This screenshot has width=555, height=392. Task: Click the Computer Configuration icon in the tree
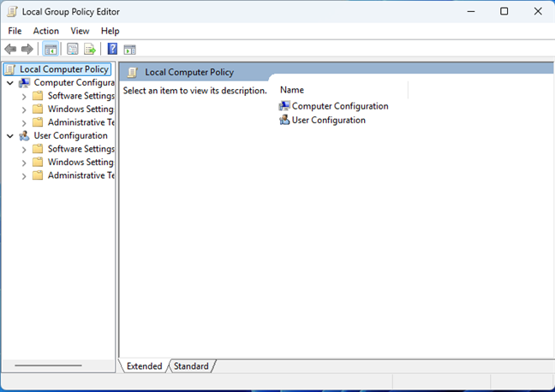click(x=25, y=83)
